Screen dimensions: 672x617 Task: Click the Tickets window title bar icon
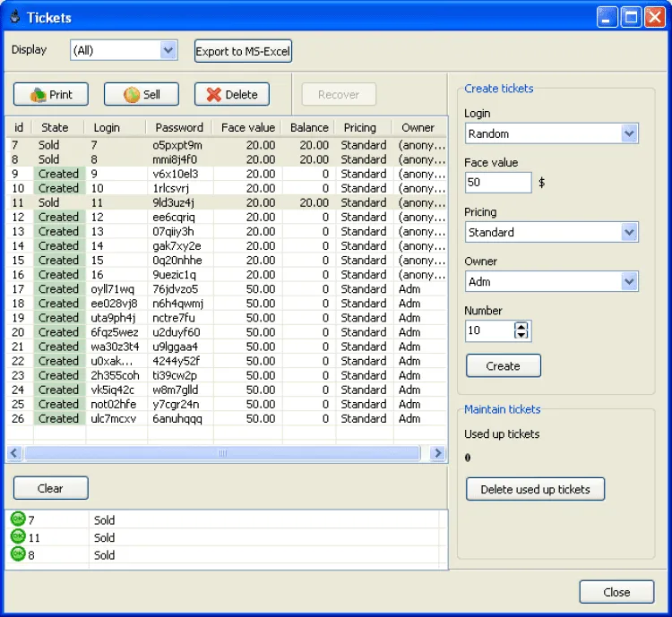click(x=13, y=17)
